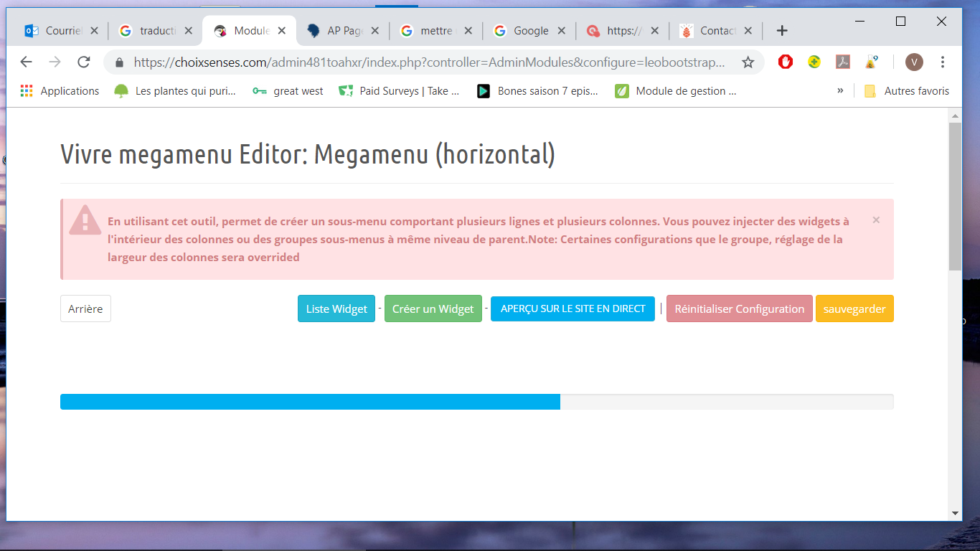Bookmark this page using the star icon

[x=748, y=62]
